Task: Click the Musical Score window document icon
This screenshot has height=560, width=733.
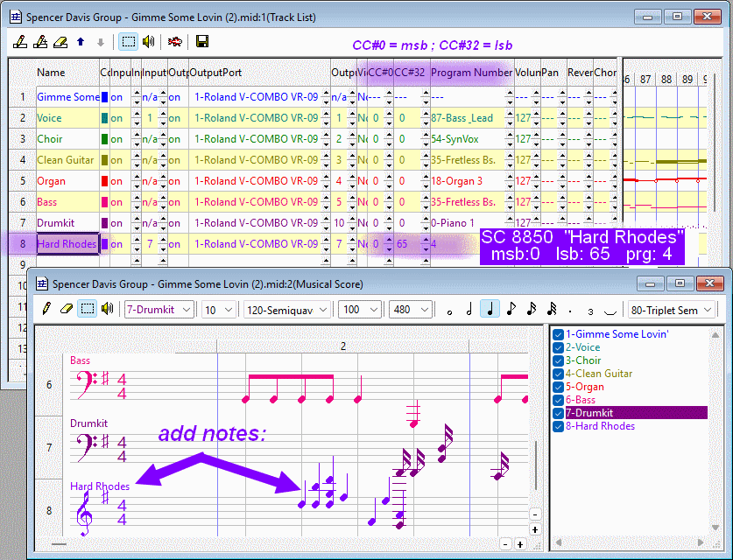Action: (42, 284)
